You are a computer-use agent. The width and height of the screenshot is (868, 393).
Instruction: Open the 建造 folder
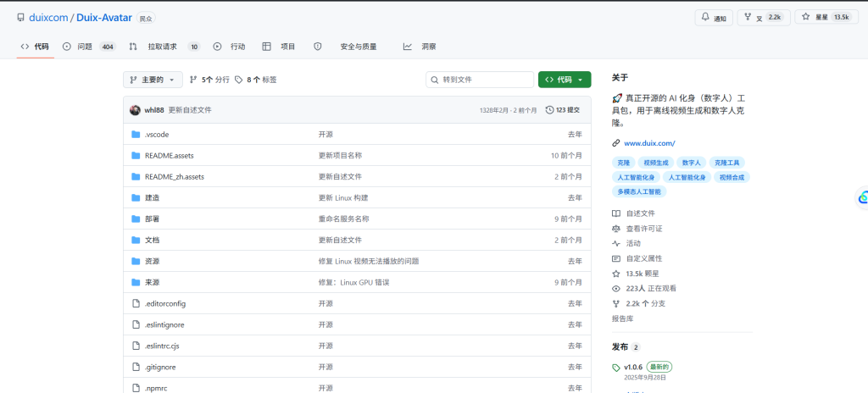click(153, 197)
